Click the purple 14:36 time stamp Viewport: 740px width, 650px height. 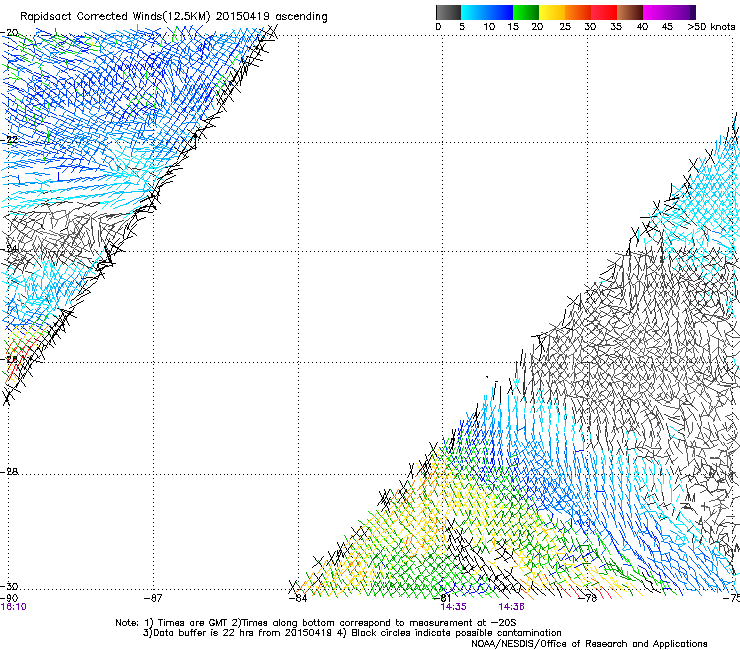click(x=512, y=607)
